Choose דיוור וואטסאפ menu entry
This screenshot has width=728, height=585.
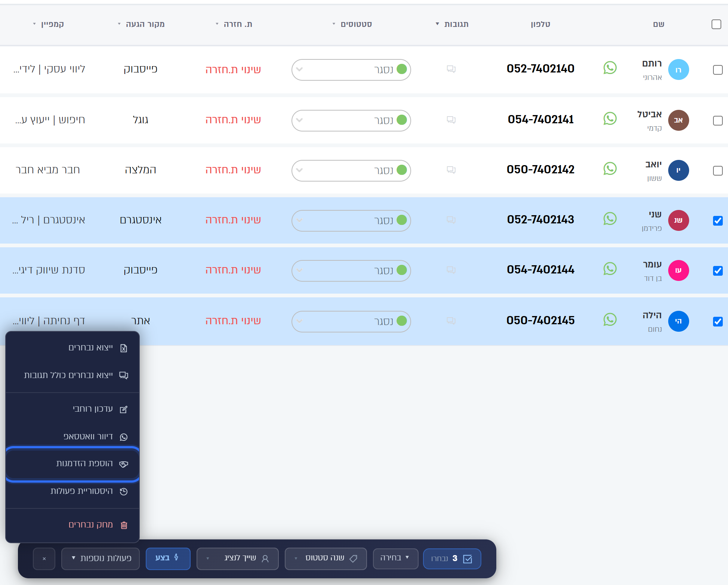click(73, 437)
